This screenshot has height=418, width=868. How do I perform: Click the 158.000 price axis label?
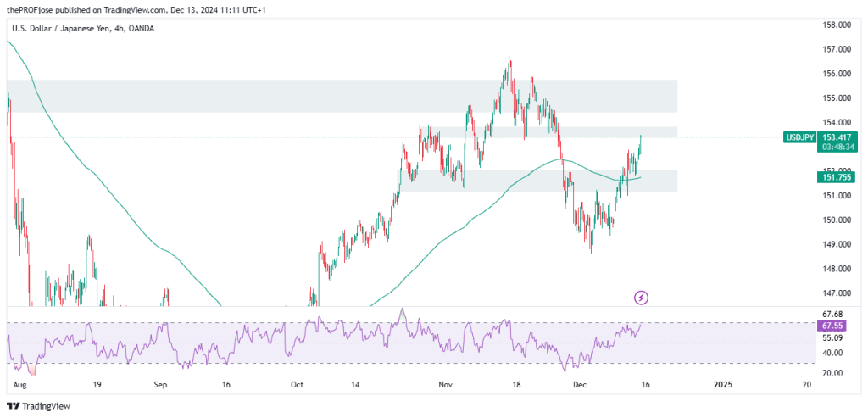[x=837, y=25]
